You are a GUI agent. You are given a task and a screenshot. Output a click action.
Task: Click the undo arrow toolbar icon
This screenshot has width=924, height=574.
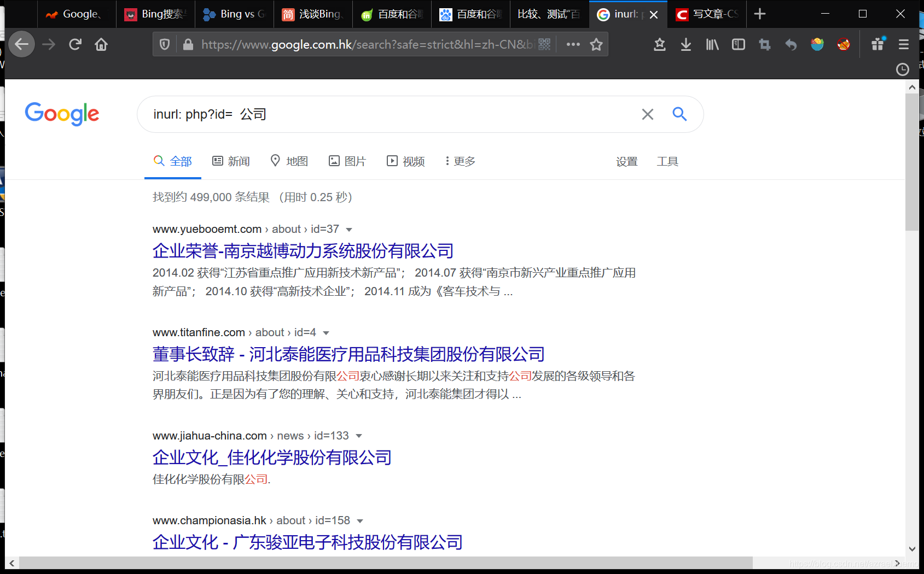[x=791, y=44]
